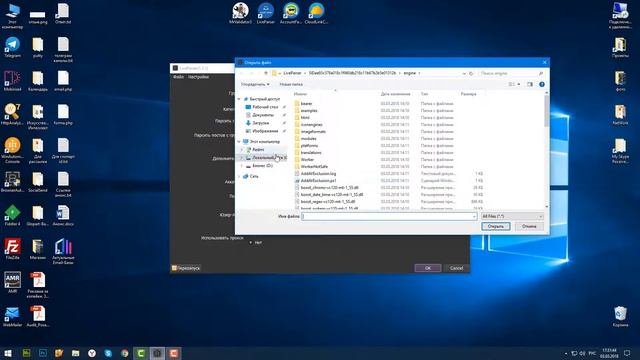Select the bearer folder in file list

pyautogui.click(x=306, y=104)
